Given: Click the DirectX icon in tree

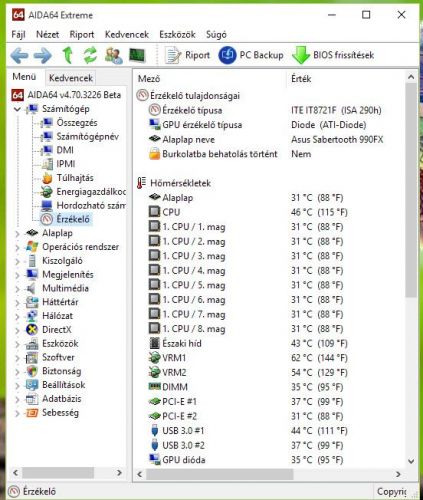Looking at the screenshot, I should tap(32, 330).
